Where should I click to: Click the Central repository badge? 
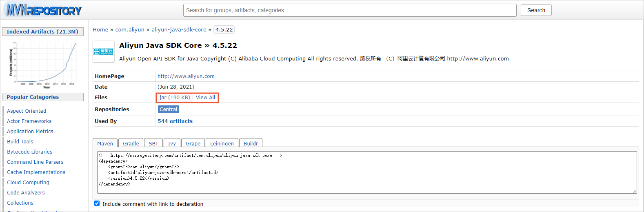(x=168, y=109)
